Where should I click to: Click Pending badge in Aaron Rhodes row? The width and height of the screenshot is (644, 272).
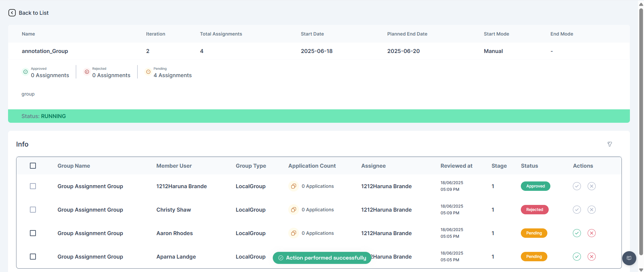534,233
